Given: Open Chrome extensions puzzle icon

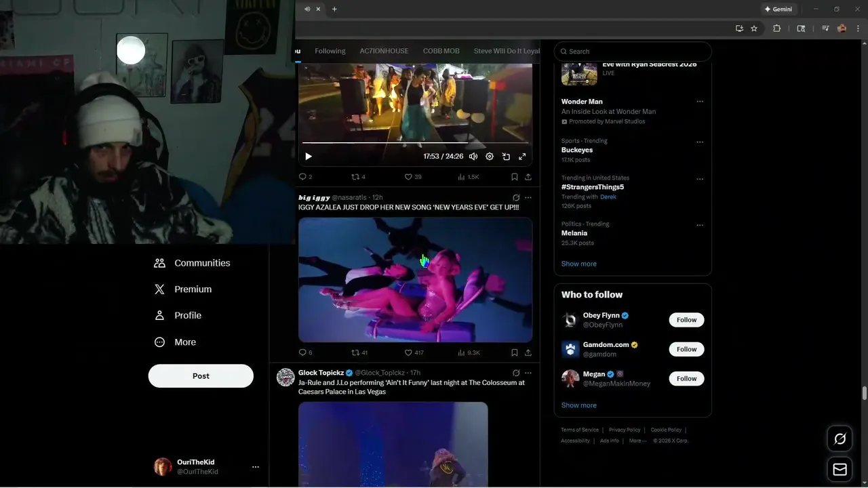Looking at the screenshot, I should [x=777, y=28].
